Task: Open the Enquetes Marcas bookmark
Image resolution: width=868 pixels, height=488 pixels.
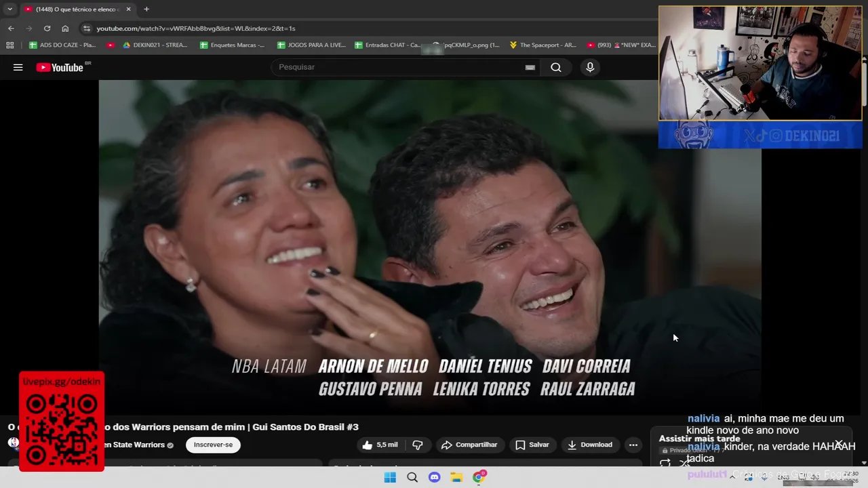Action: pyautogui.click(x=232, y=45)
